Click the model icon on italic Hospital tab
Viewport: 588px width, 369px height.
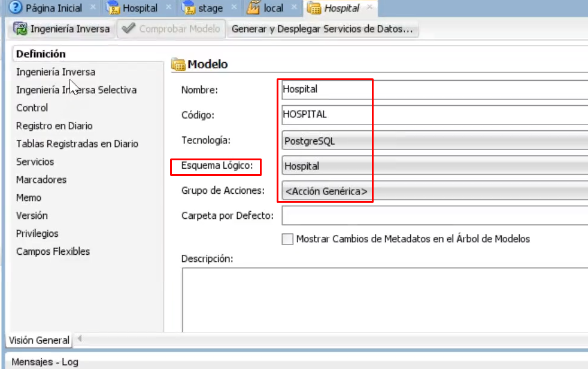tap(314, 8)
